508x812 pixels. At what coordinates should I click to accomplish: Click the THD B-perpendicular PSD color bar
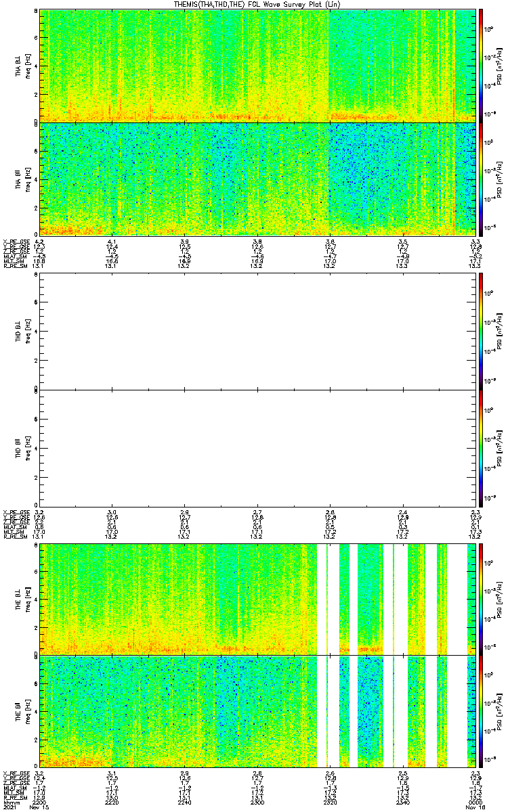482,332
